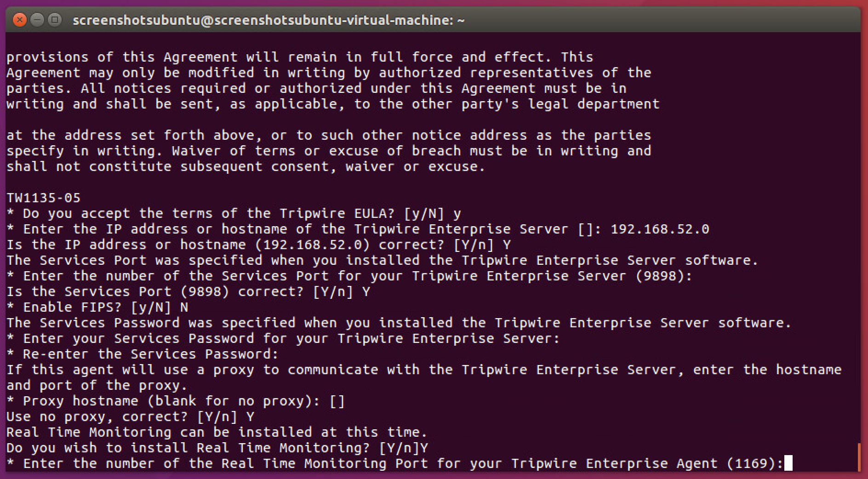The height and width of the screenshot is (479, 868).
Task: Click the Re-enter the Services Password line
Action: coord(143,354)
